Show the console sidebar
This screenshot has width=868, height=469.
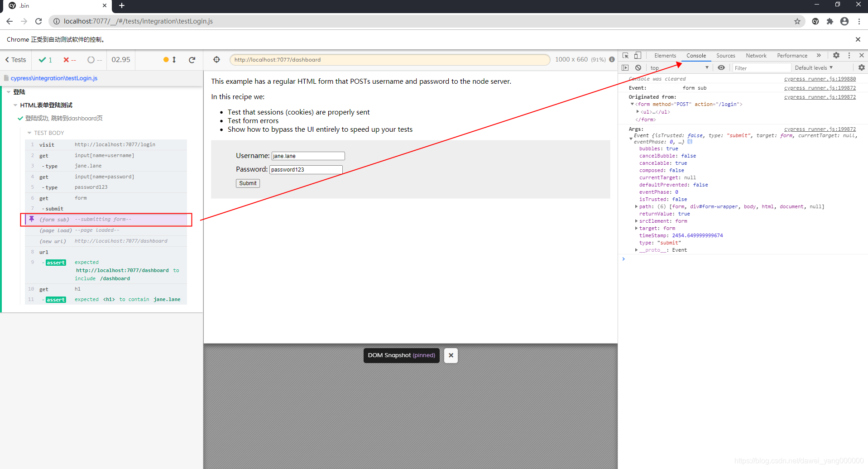625,68
